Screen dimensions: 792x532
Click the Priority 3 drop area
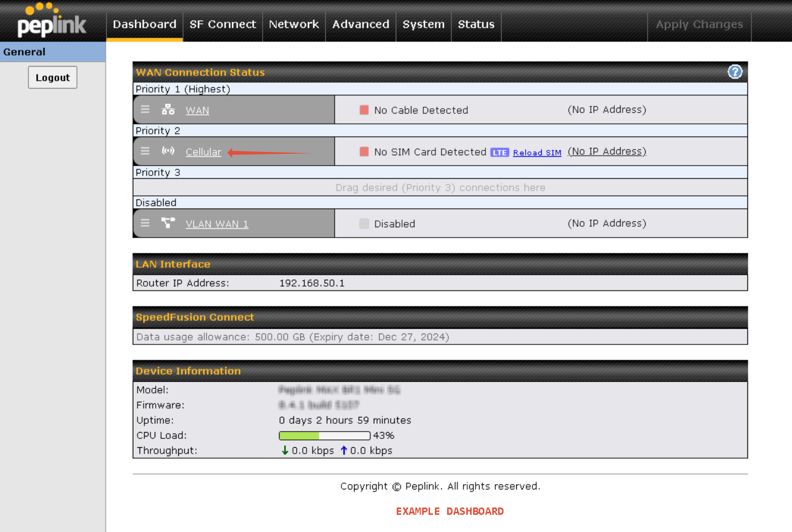pyautogui.click(x=440, y=188)
